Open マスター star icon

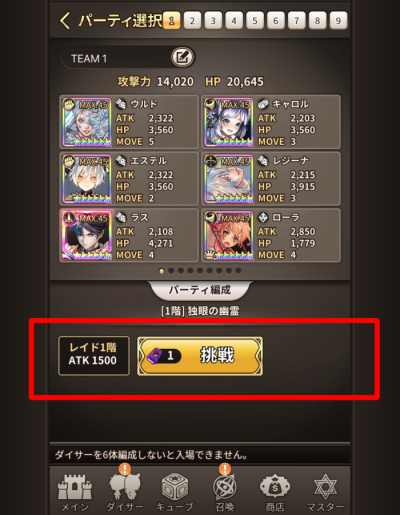pyautogui.click(x=325, y=492)
